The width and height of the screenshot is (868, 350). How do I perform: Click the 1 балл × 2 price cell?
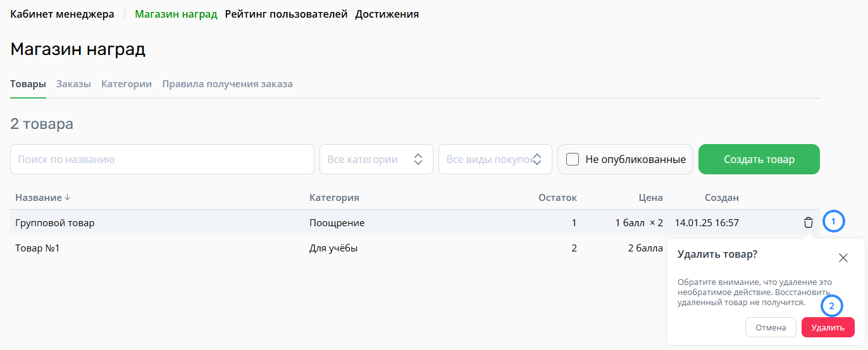pyautogui.click(x=639, y=223)
